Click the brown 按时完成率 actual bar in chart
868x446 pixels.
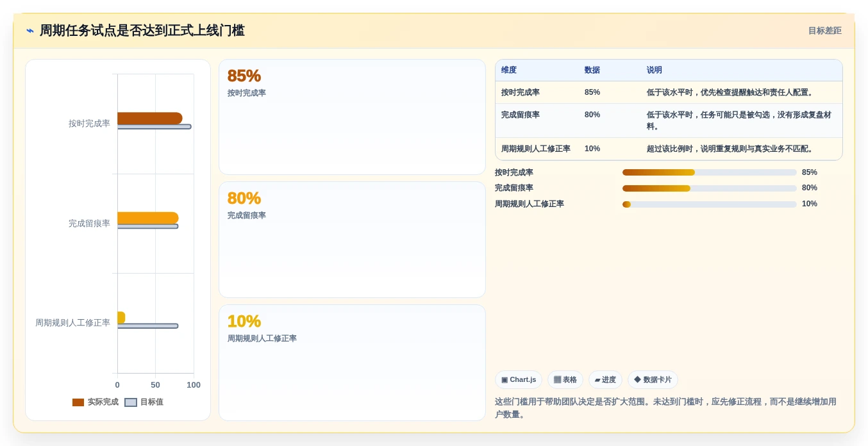(150, 119)
